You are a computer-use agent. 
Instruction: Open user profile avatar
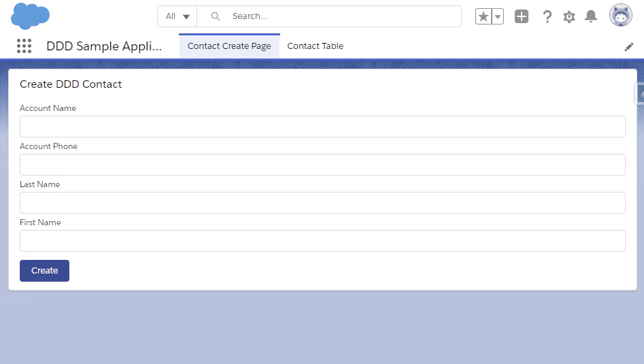[621, 16]
